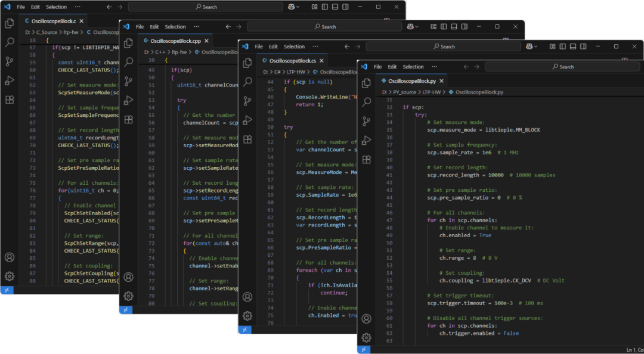Open Extensions view in the OscilloscopeBlock.py window
This screenshot has height=354, width=644.
(367, 159)
